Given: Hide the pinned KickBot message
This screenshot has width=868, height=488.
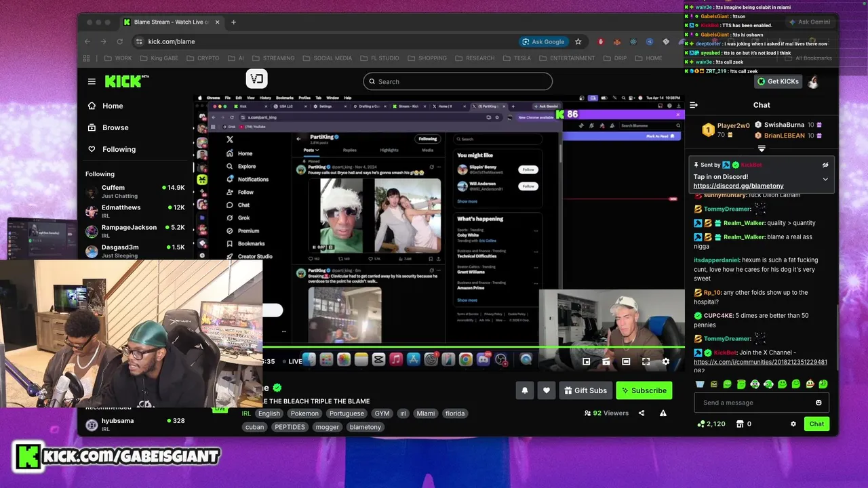Looking at the screenshot, I should pos(825,165).
